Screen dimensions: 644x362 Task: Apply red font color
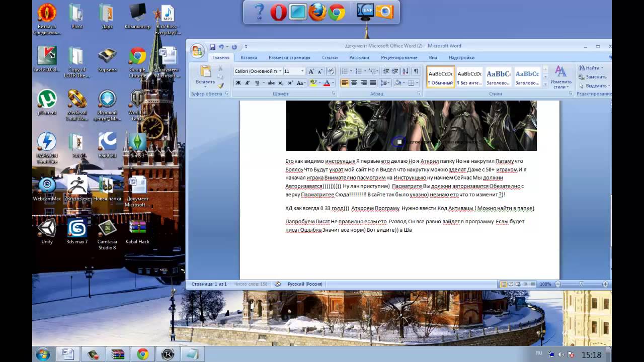[x=327, y=83]
